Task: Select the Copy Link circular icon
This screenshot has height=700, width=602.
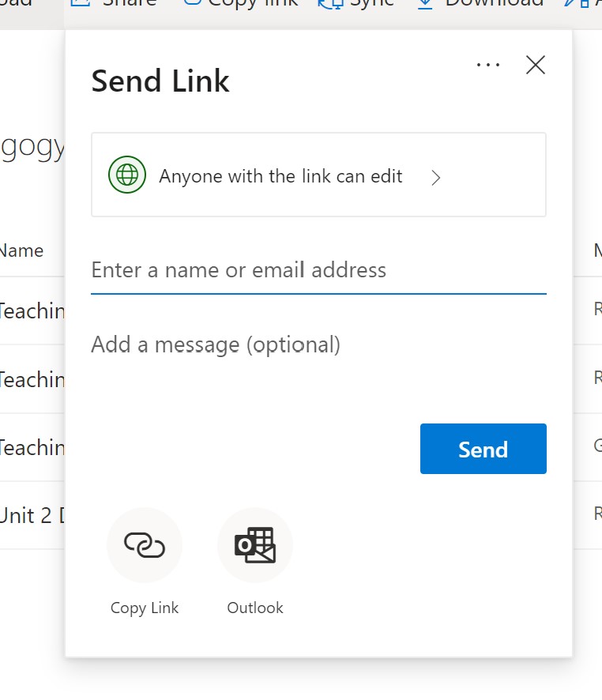Action: click(x=144, y=544)
